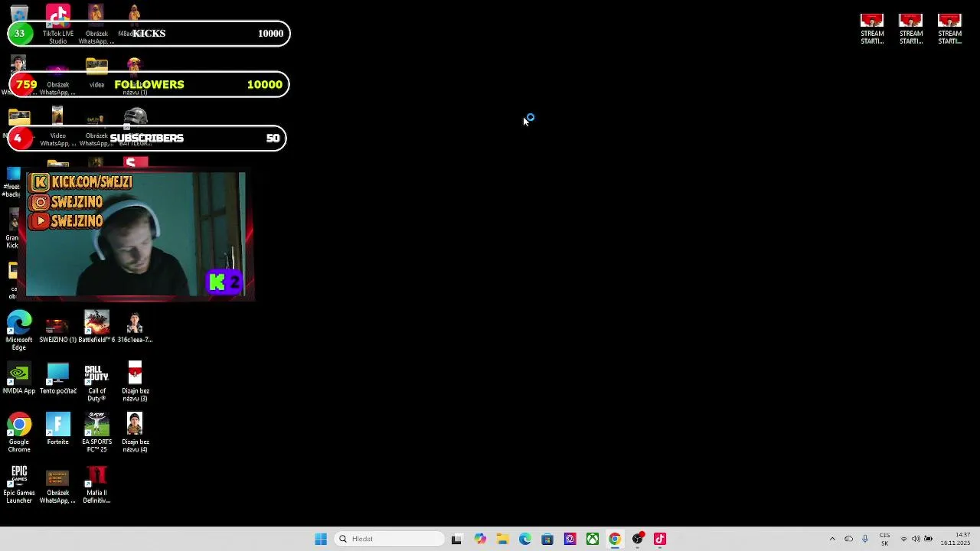The height and width of the screenshot is (551, 980).
Task: Open Copilot from the taskbar
Action: (x=479, y=539)
